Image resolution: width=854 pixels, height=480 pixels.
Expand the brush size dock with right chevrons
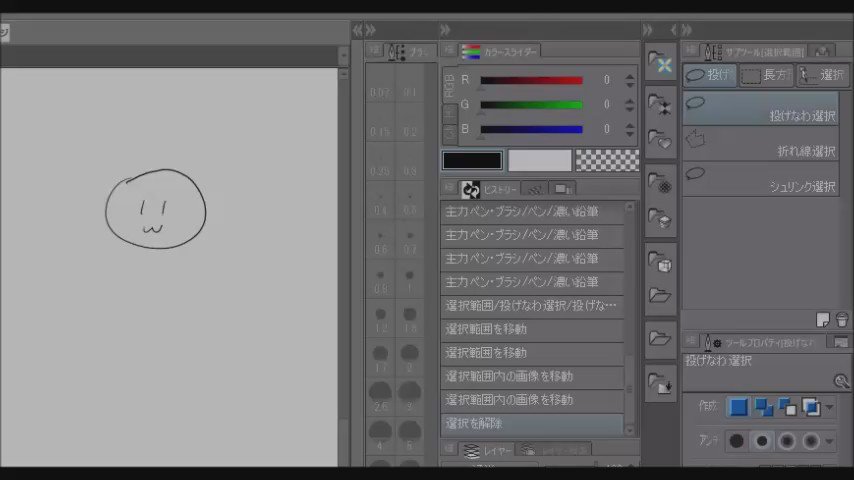click(x=371, y=30)
